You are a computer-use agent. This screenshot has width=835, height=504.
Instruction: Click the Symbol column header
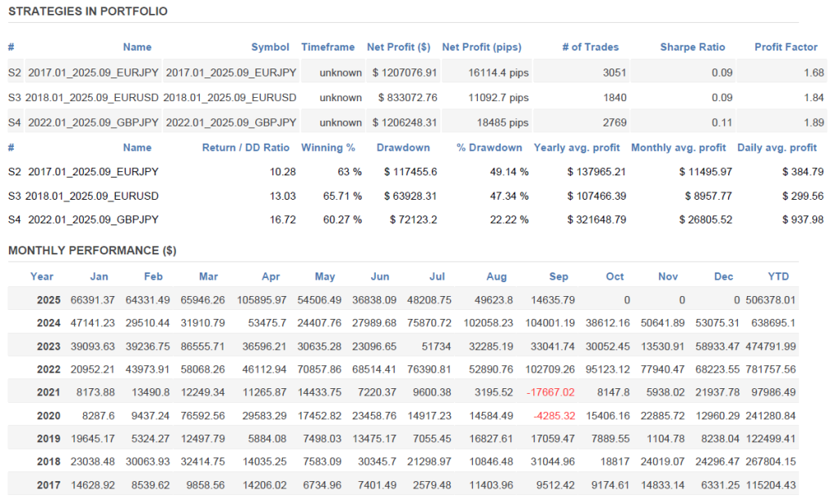[x=270, y=47]
